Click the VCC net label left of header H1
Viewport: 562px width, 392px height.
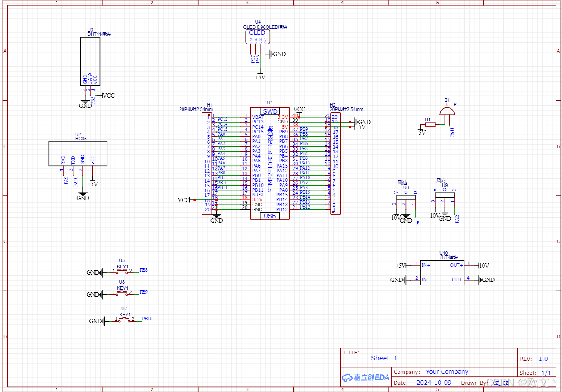point(183,200)
